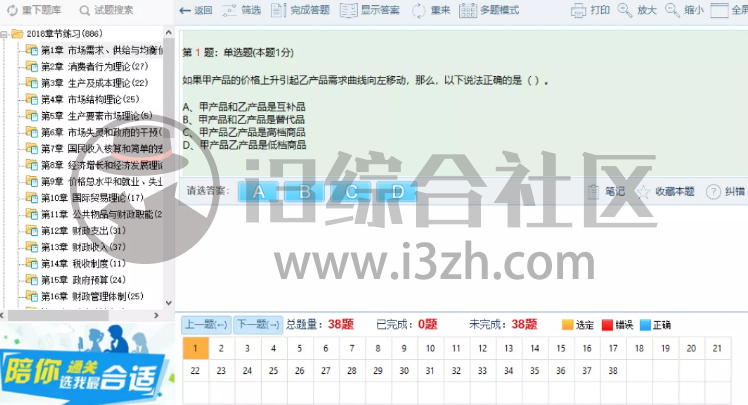Image resolution: width=748 pixels, height=405 pixels.
Task: Jump to question 30 in grid
Action: click(x=404, y=371)
